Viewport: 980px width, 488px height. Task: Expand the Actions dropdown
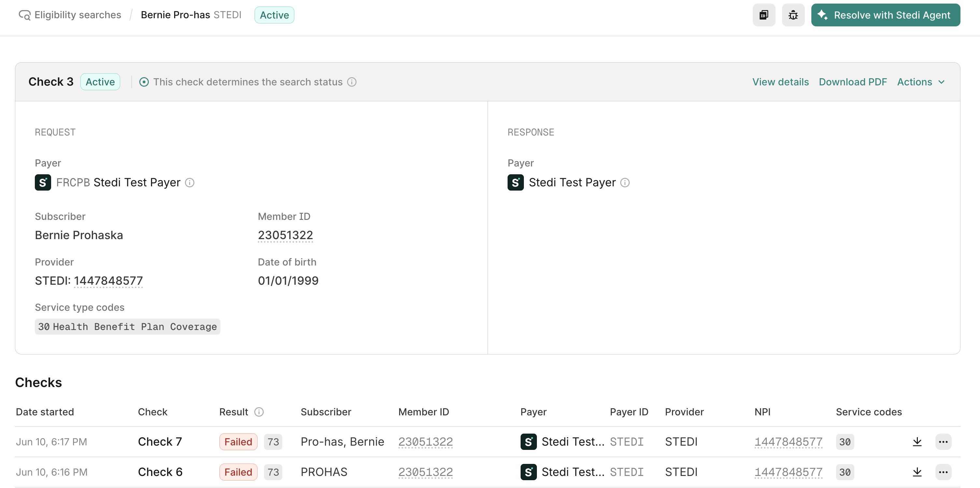click(x=921, y=82)
